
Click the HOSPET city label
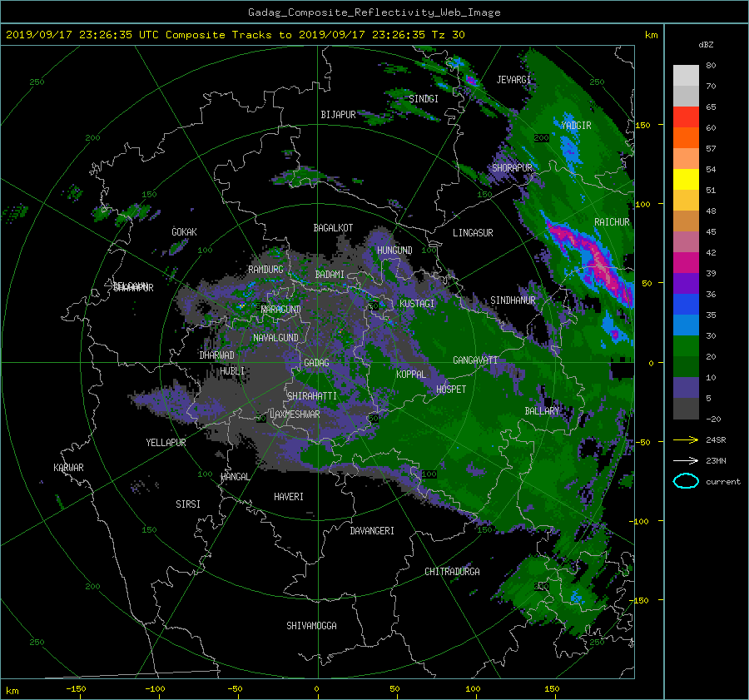coord(450,390)
